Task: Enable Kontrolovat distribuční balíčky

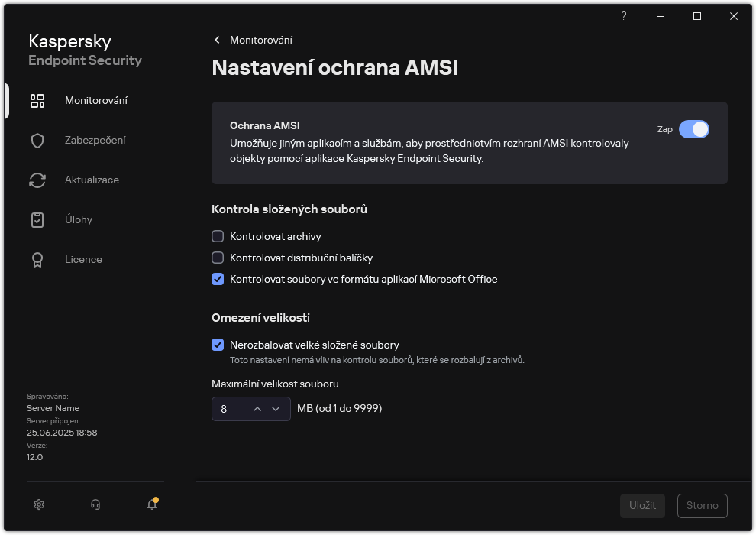Action: click(x=218, y=258)
